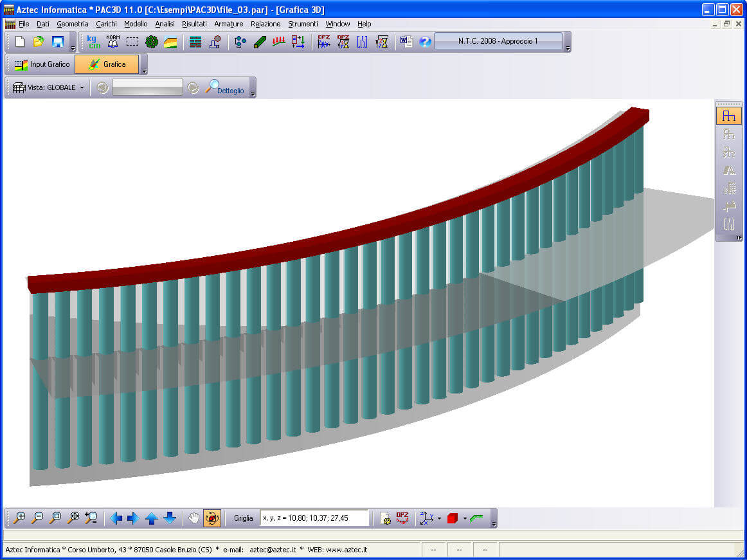Click the Save floppy disk icon
Viewport: 747px width, 560px height.
pos(57,42)
